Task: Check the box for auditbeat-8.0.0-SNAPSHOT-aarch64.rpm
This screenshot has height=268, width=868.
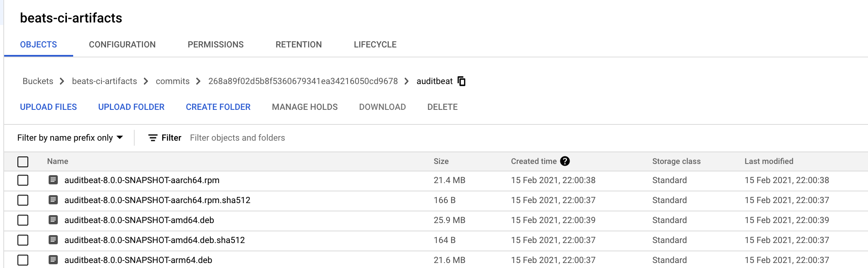Action: point(23,180)
